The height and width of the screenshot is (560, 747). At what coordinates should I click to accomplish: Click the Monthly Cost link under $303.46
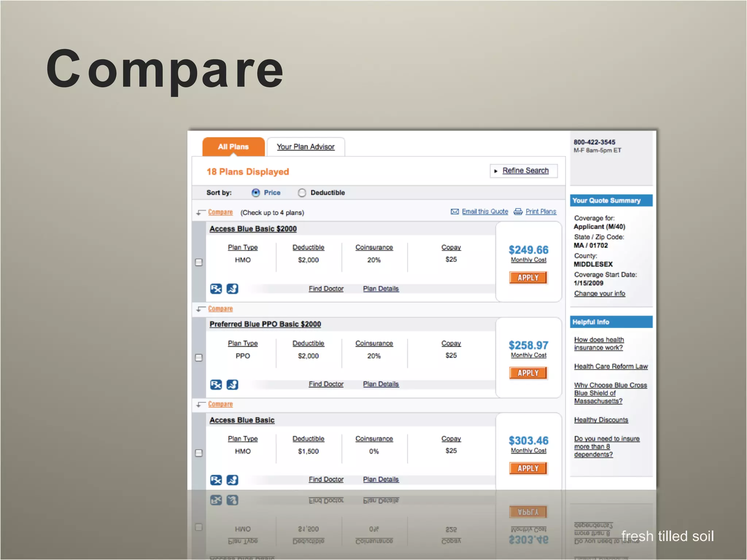point(529,451)
